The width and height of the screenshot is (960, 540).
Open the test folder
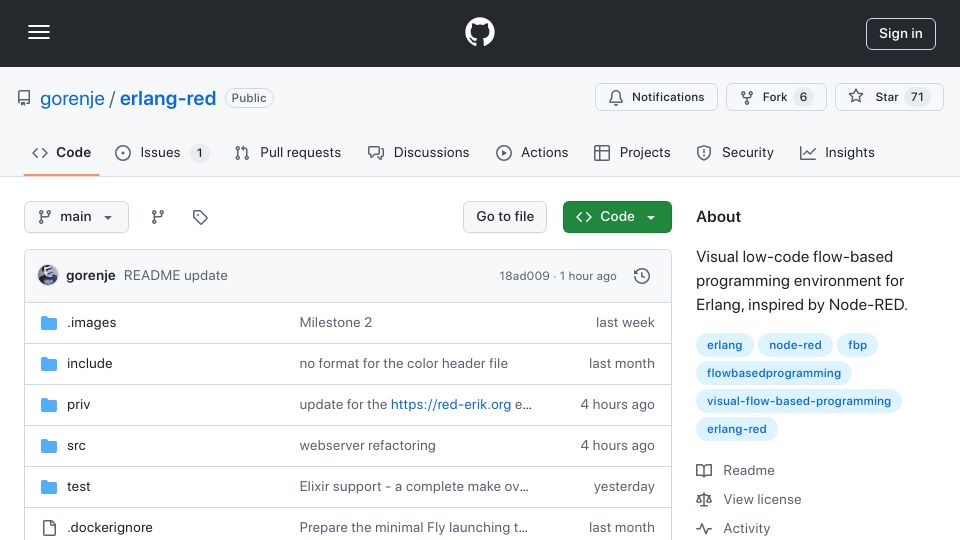[x=78, y=487]
